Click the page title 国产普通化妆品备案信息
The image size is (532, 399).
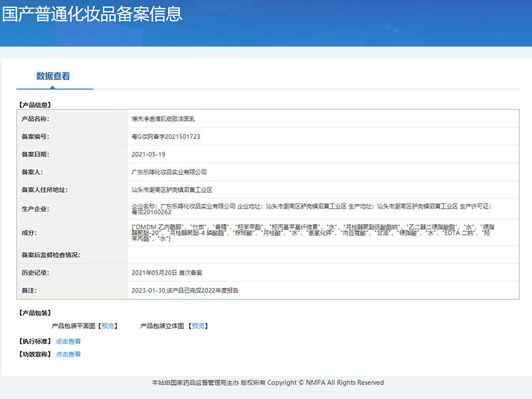pos(92,15)
